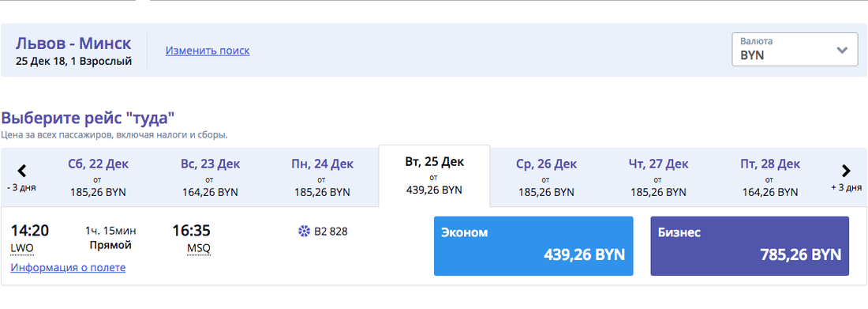Choose Ср, 26 Дек date tab
This screenshot has width=868, height=309.
[x=546, y=178]
